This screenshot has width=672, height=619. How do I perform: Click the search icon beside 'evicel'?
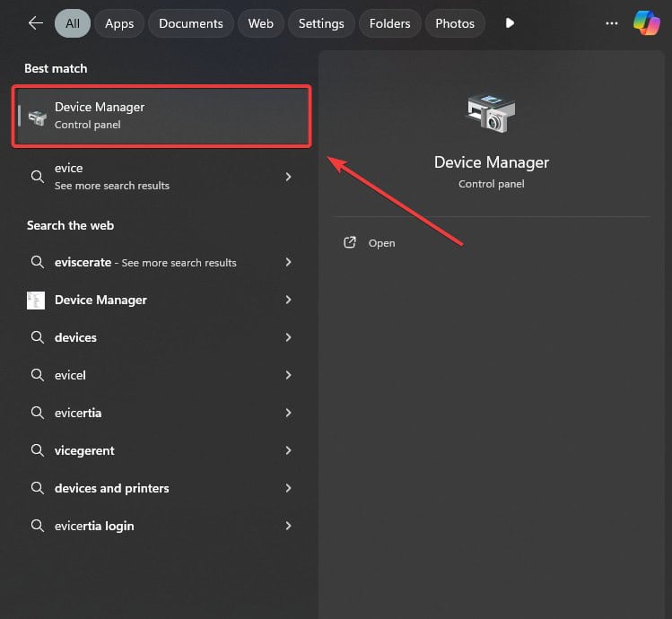pyautogui.click(x=38, y=375)
